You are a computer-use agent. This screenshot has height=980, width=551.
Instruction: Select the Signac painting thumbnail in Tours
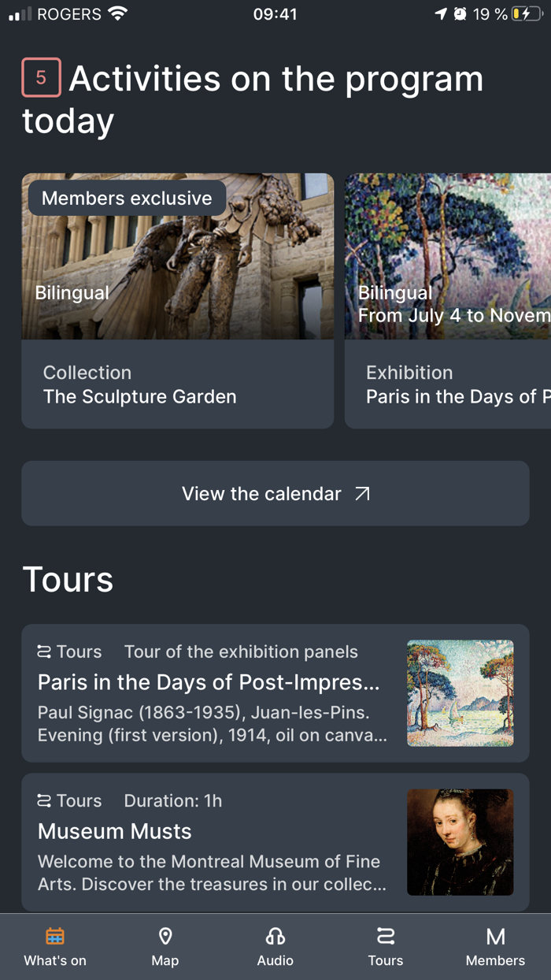[x=460, y=693]
